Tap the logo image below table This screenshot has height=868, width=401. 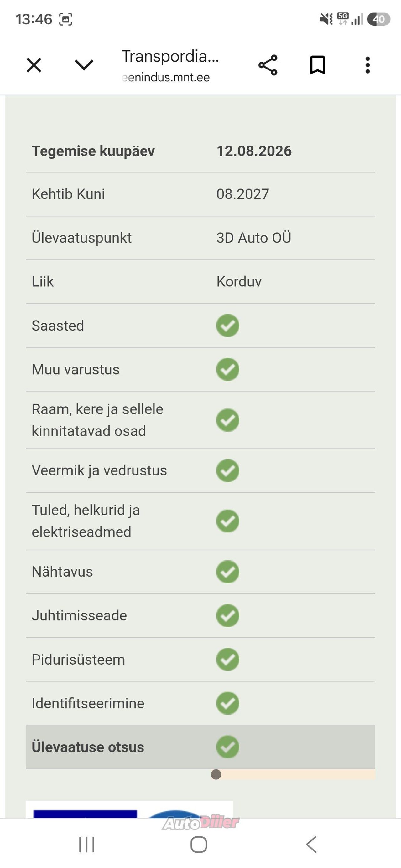[x=129, y=809]
